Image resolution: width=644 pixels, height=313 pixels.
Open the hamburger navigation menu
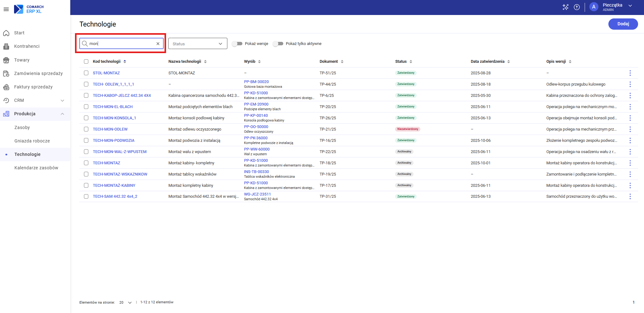click(x=6, y=9)
